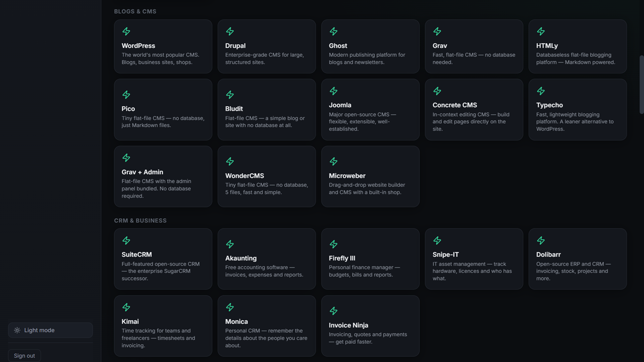This screenshot has width=644, height=362.
Task: Click WordPress description 'The world's most popular CMS'
Action: pyautogui.click(x=160, y=55)
